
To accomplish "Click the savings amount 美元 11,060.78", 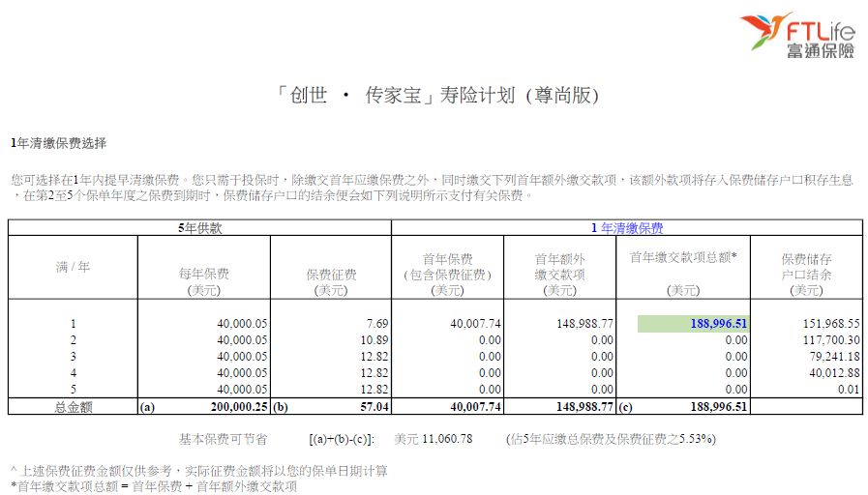I will 434,439.
